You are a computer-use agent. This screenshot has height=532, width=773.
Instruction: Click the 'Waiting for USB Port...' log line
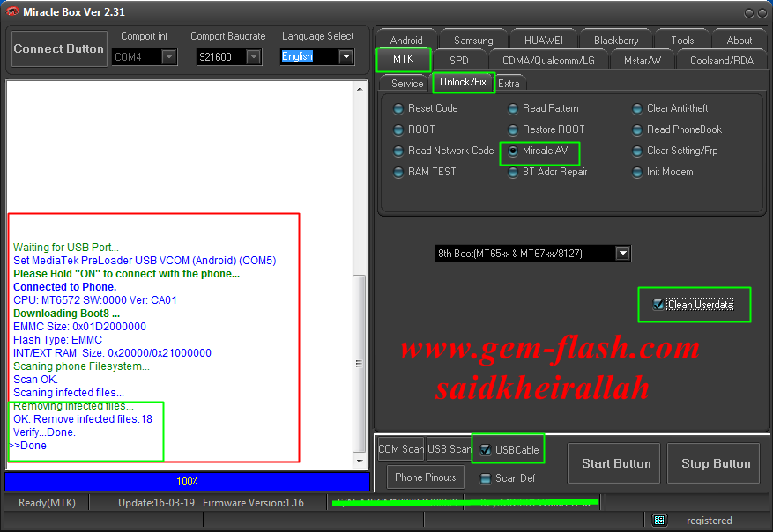pyautogui.click(x=65, y=248)
